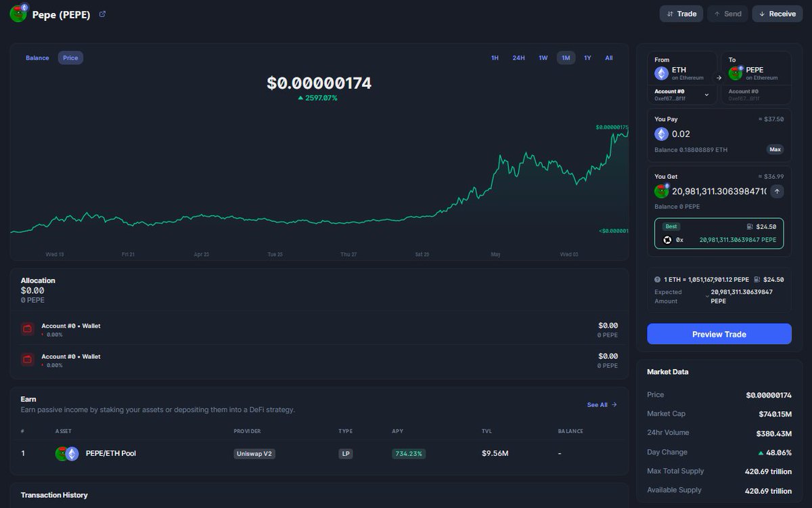Click the Transaction History heading
812x508 pixels.
coord(54,495)
